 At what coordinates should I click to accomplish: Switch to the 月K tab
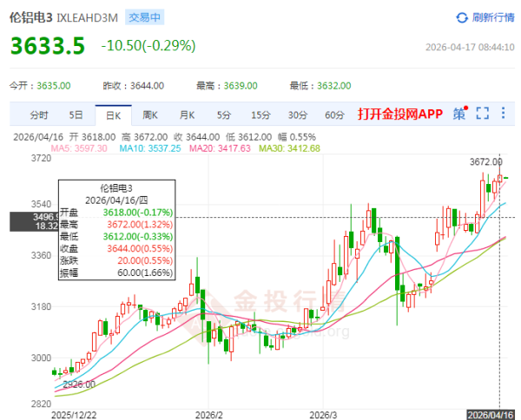[x=187, y=115]
